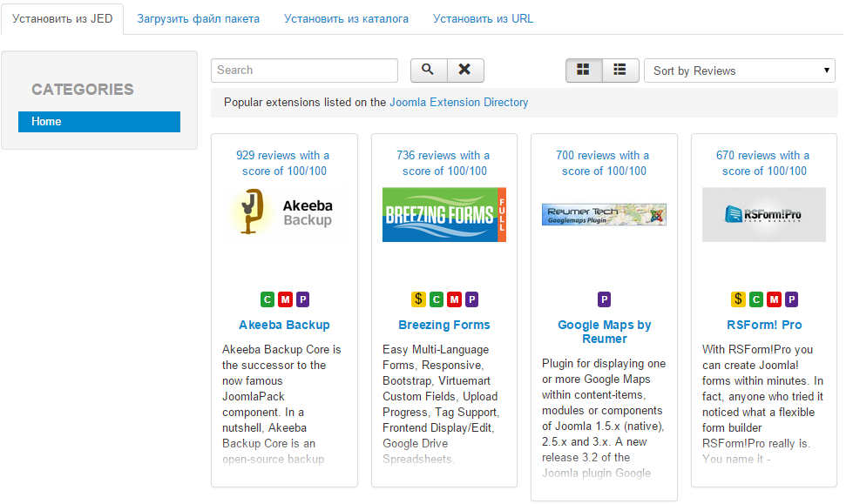Click Breezing Forms' yellow dollar badge
The image size is (853, 504).
point(418,299)
